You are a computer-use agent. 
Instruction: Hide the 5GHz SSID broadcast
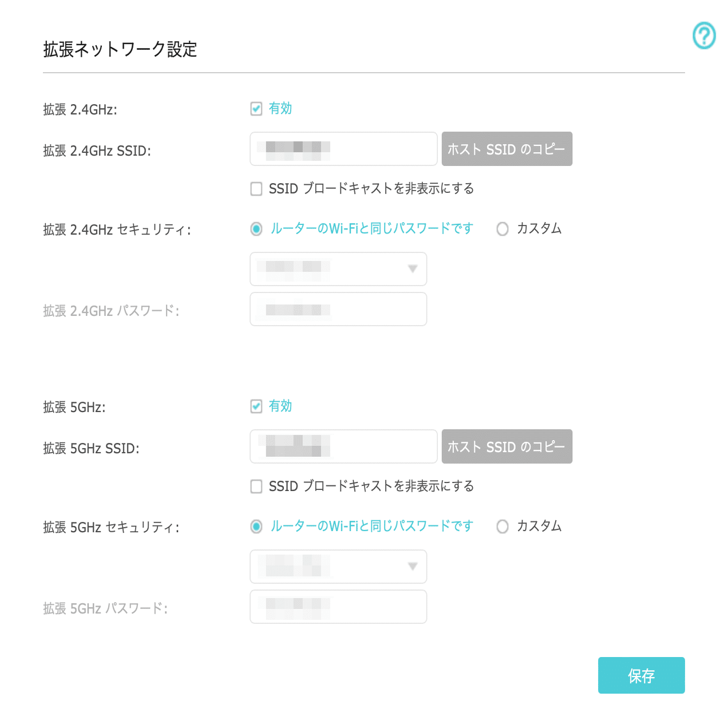point(256,486)
